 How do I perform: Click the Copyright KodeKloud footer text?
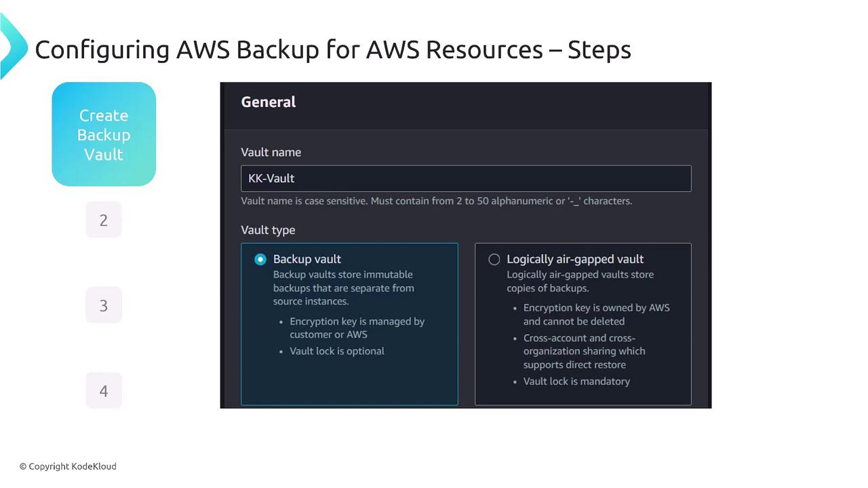click(x=68, y=466)
